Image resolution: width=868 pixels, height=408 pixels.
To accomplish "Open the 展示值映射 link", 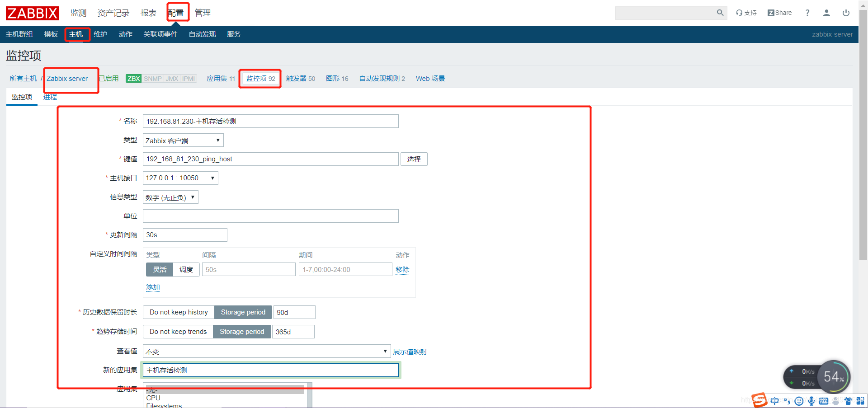I will click(410, 352).
